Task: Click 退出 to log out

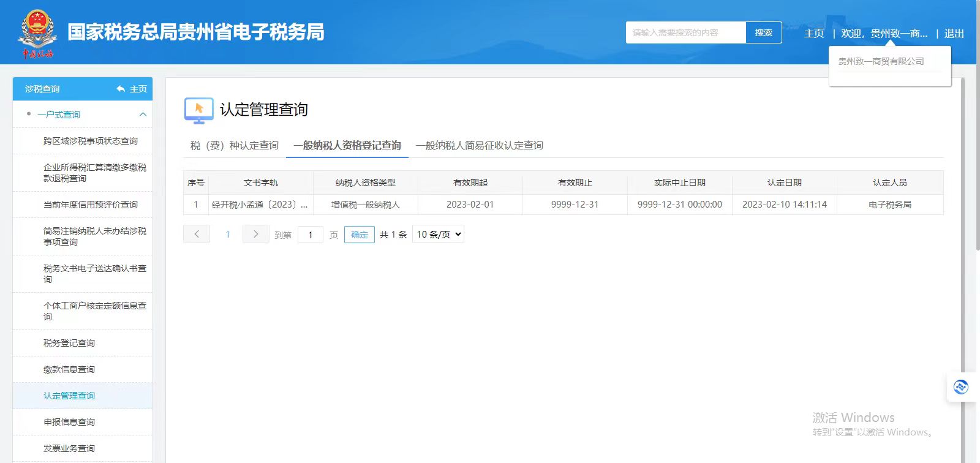Action: 954,33
